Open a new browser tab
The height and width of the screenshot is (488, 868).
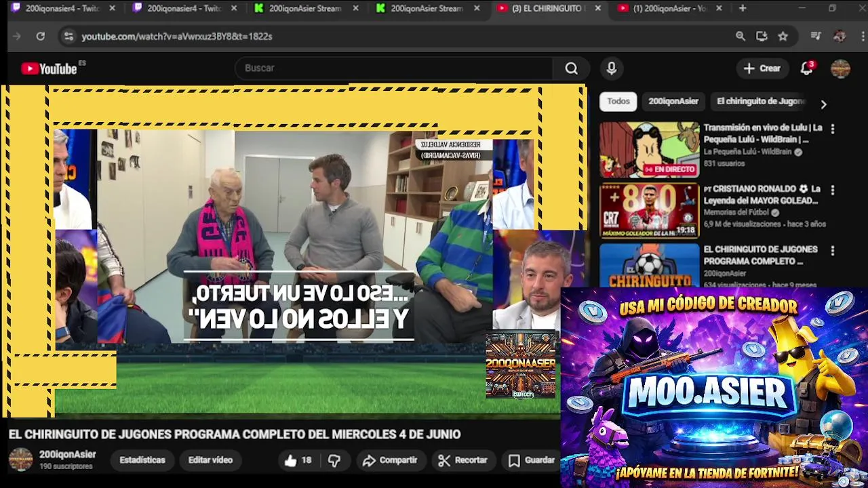[x=743, y=9]
